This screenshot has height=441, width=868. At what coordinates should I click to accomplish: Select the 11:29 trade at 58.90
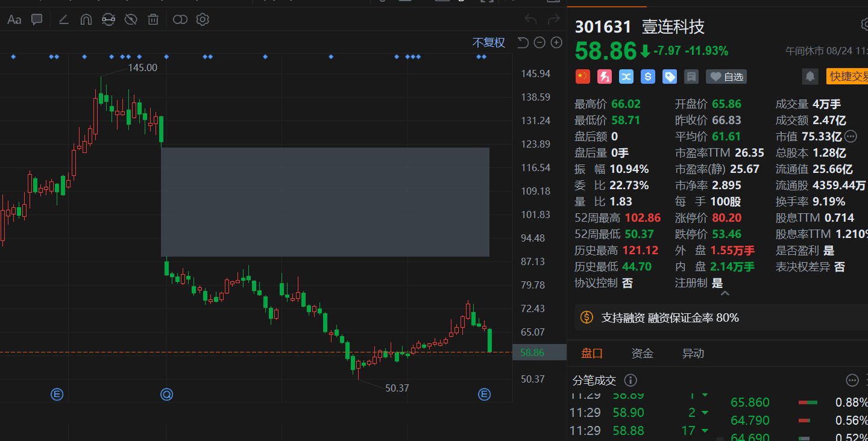pos(640,413)
